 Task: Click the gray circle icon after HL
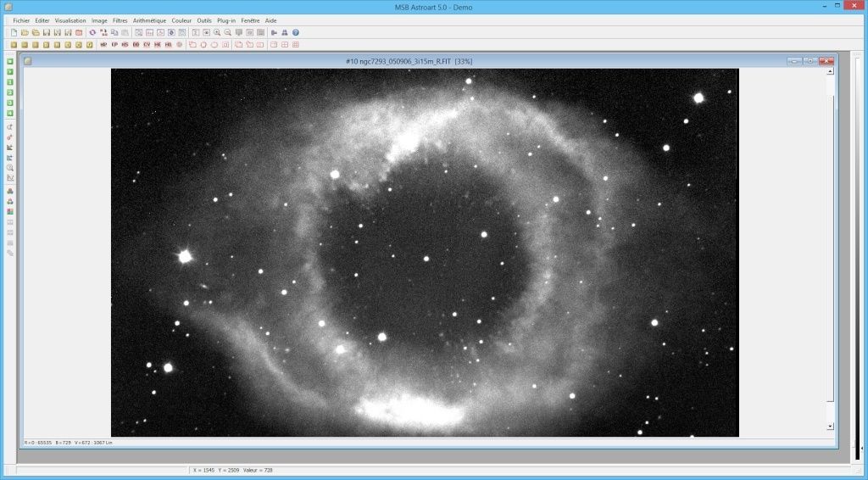180,45
